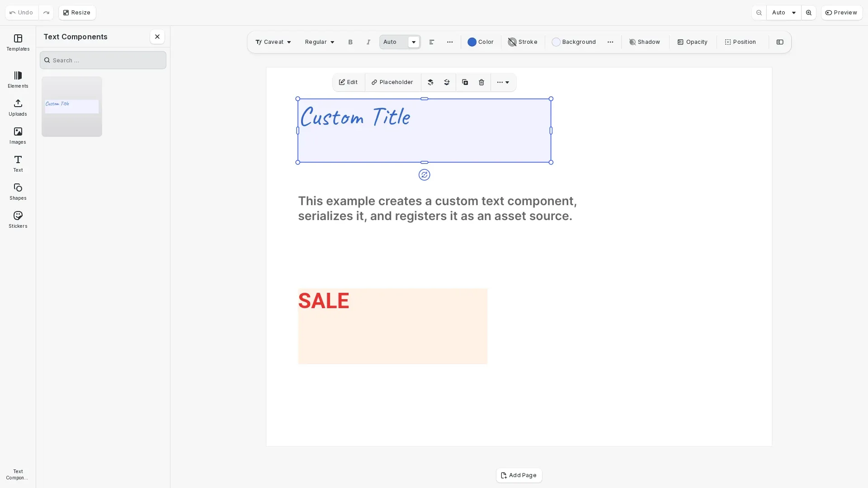
Task: Open the text Color picker
Action: pyautogui.click(x=480, y=42)
